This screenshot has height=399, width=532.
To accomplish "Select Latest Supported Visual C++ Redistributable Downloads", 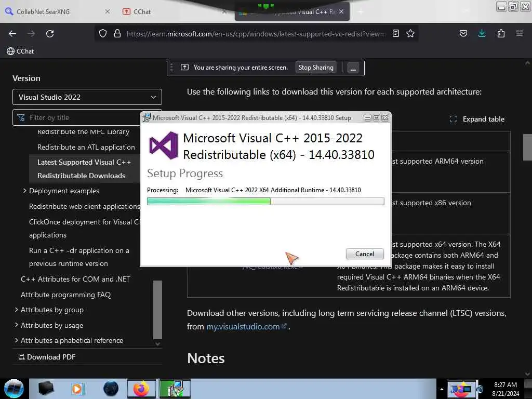I will tap(84, 169).
